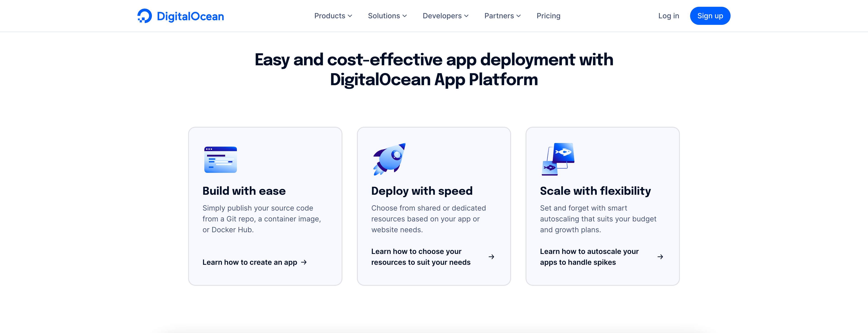Click arrow beside autoscale your apps link
Image resolution: width=868 pixels, height=333 pixels.
click(660, 257)
